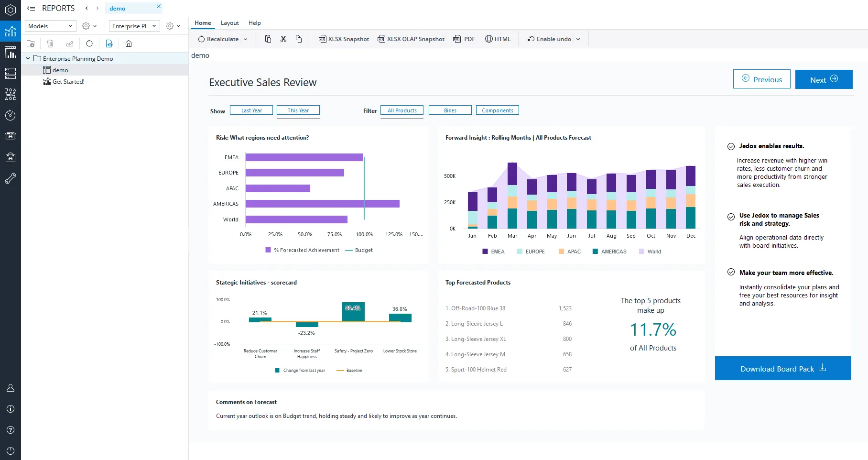Click the new folder icon
The width and height of the screenshot is (868, 460).
coord(31,44)
